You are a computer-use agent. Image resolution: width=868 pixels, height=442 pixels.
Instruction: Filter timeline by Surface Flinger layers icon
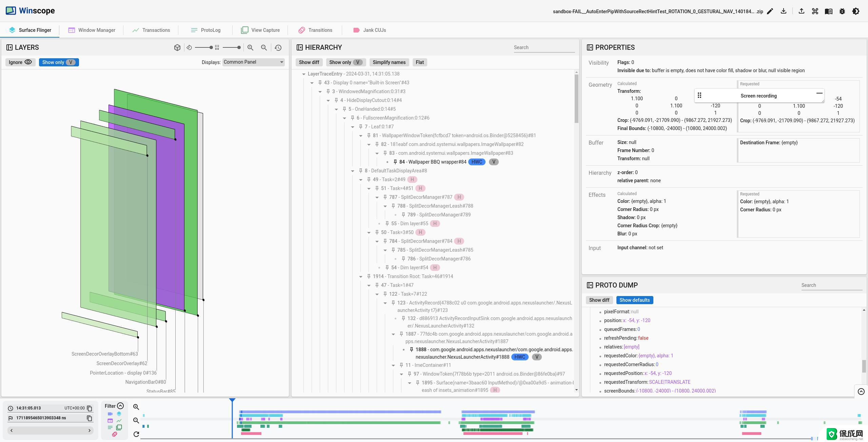(x=119, y=414)
